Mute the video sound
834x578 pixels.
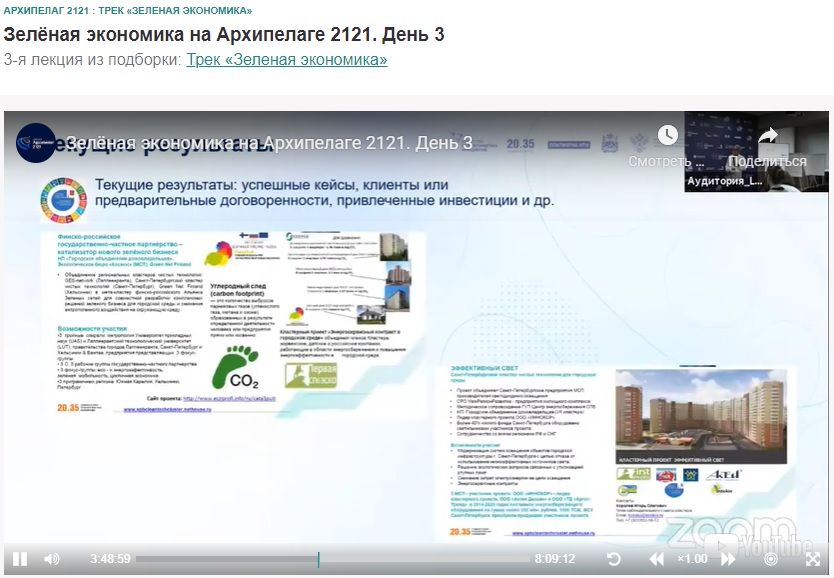53,559
